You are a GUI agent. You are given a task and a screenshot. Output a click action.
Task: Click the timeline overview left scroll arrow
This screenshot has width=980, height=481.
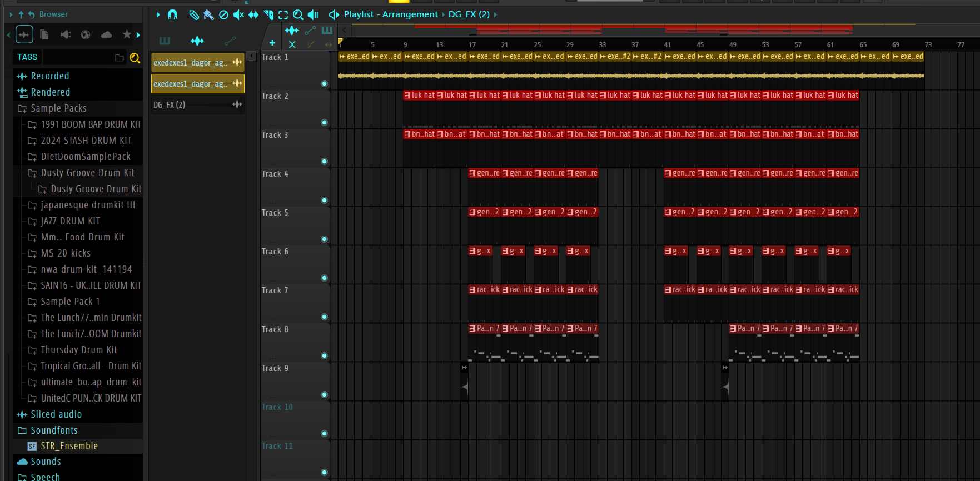click(345, 30)
